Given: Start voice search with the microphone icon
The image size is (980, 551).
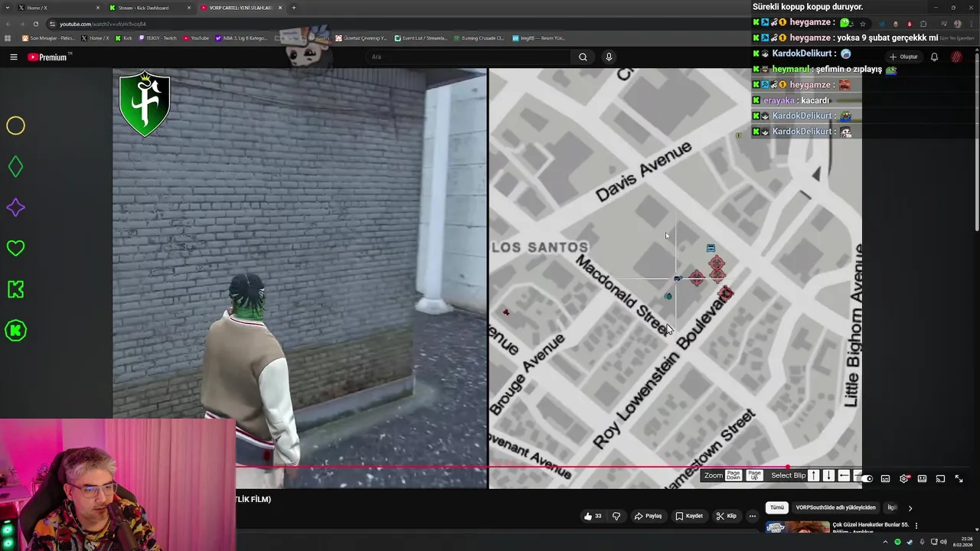Looking at the screenshot, I should pyautogui.click(x=609, y=57).
